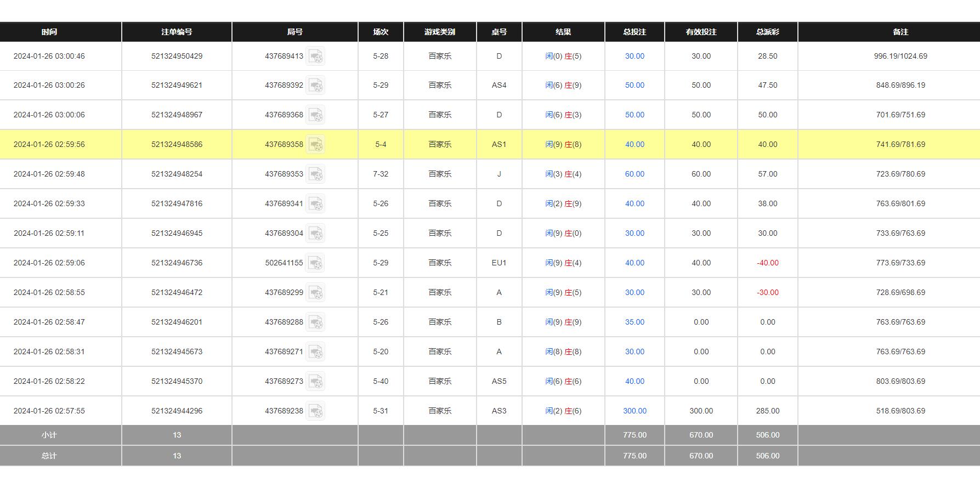Click replay icon beside round 502641155

(x=315, y=263)
